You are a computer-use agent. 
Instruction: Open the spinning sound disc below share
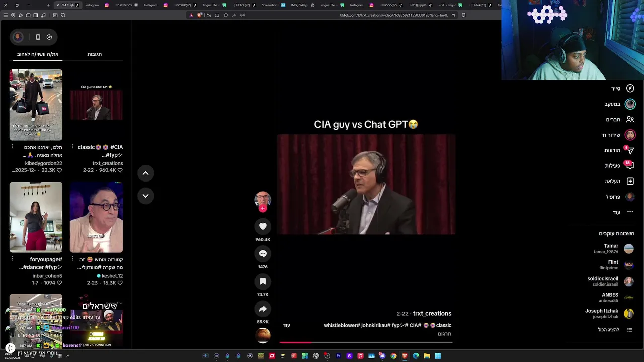(x=263, y=335)
